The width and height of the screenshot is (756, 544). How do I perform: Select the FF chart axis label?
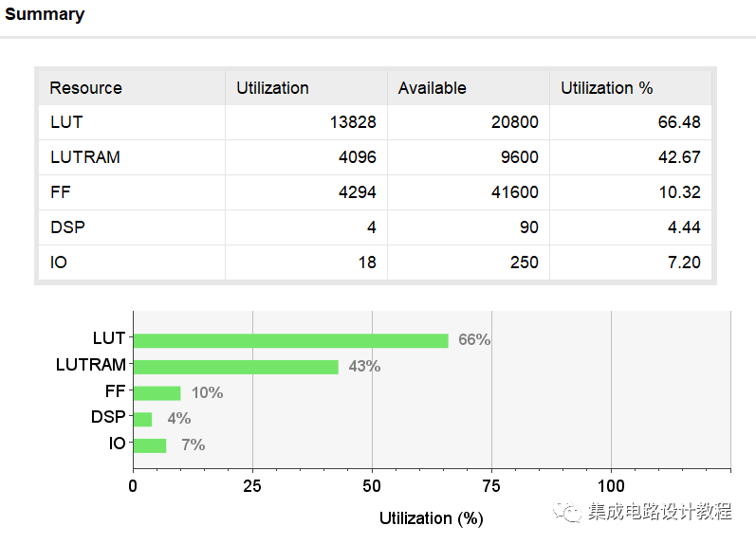click(116, 391)
